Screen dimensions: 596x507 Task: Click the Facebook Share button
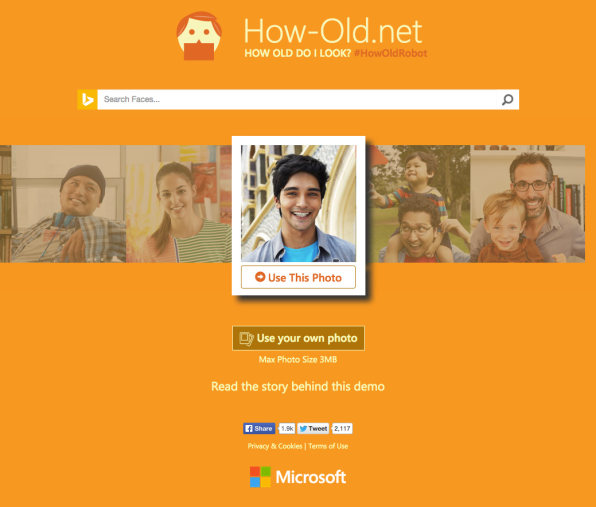259,429
